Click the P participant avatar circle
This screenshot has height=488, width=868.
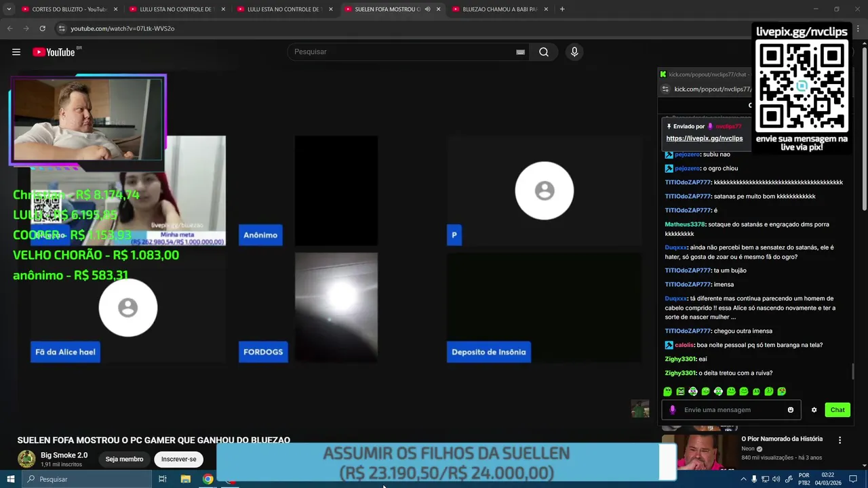[545, 190]
